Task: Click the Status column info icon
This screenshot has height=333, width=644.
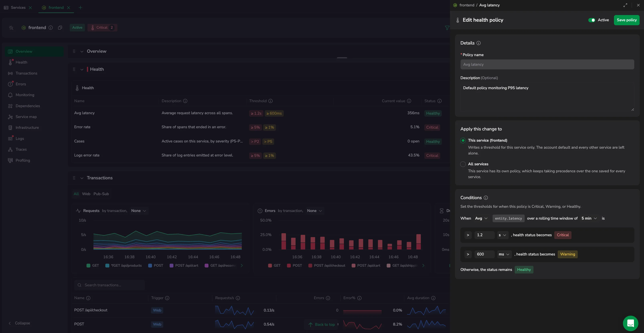Action: tap(440, 101)
